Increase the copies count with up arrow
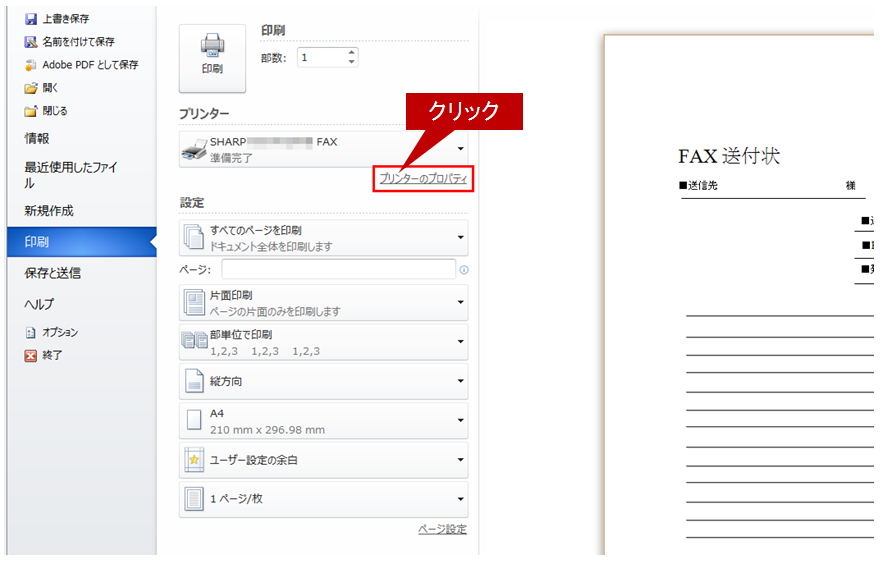The height and width of the screenshot is (562, 883). click(351, 53)
